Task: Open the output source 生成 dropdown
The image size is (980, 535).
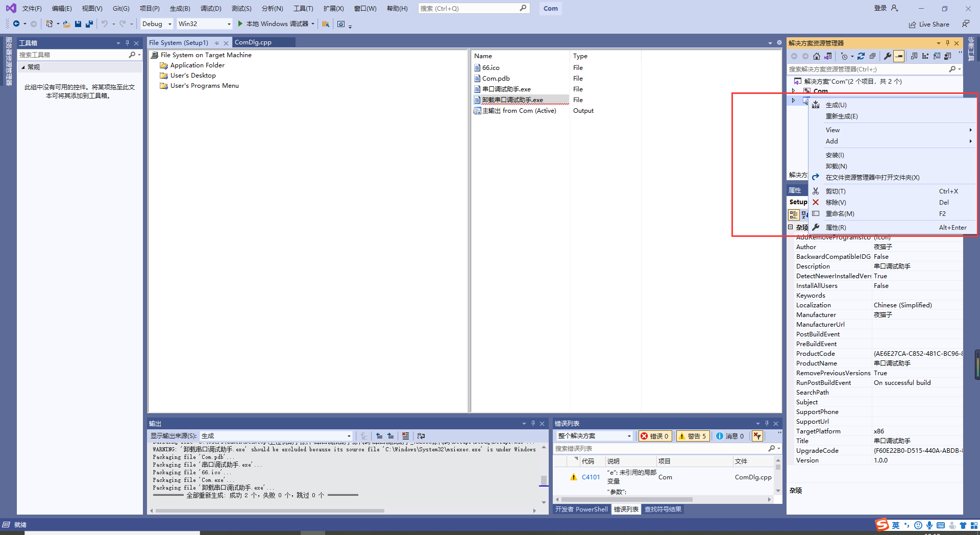Action: (276, 436)
